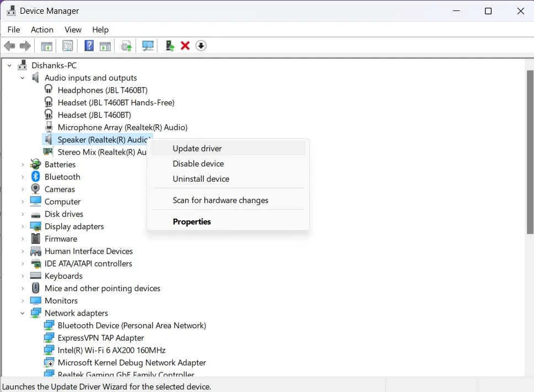
Task: Toggle the console tree toolbar icon
Action: pos(47,46)
